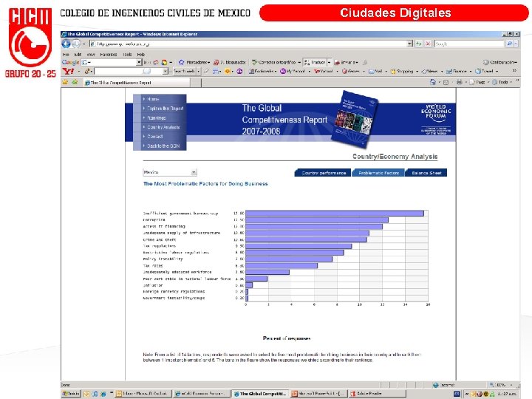
Task: Select The Global Competitiveness Report browser tab
Action: click(x=137, y=83)
